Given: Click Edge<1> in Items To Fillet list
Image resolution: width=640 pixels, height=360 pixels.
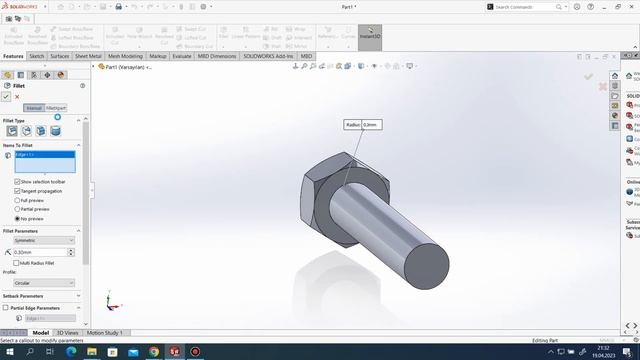Looking at the screenshot, I should pos(45,155).
